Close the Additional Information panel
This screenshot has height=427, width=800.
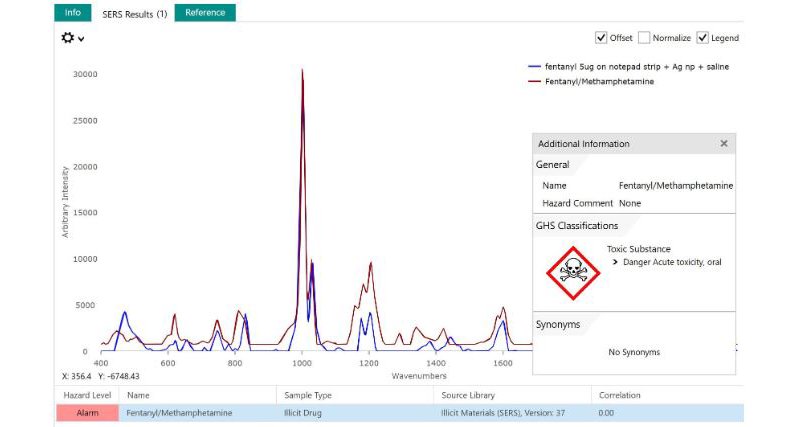[724, 143]
